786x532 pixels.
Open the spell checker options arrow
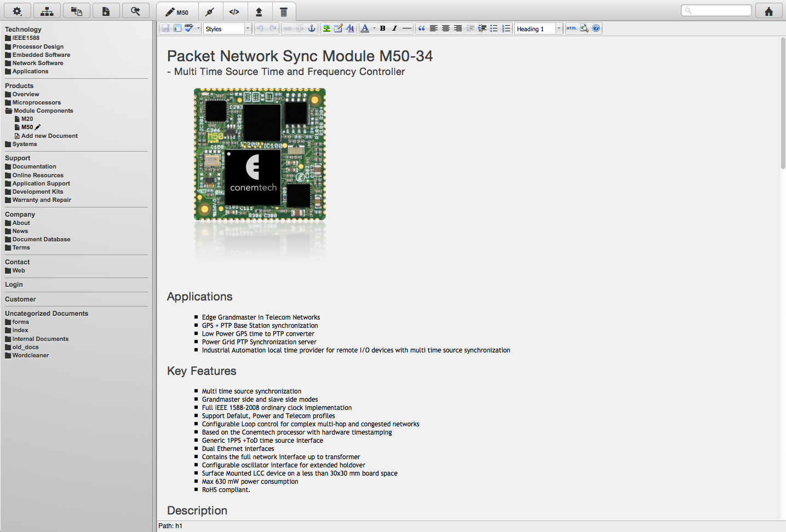(198, 28)
